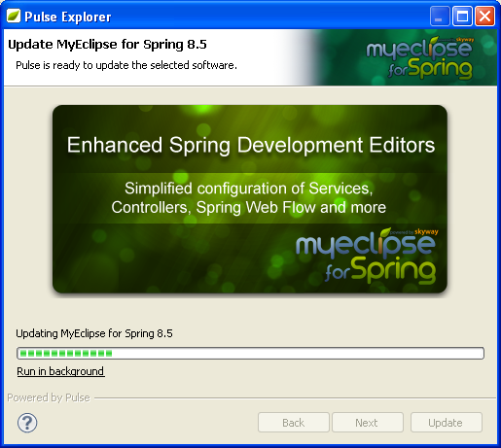Click the 'Updating MyEclipse for Spring 8.5' status text

tap(94, 333)
